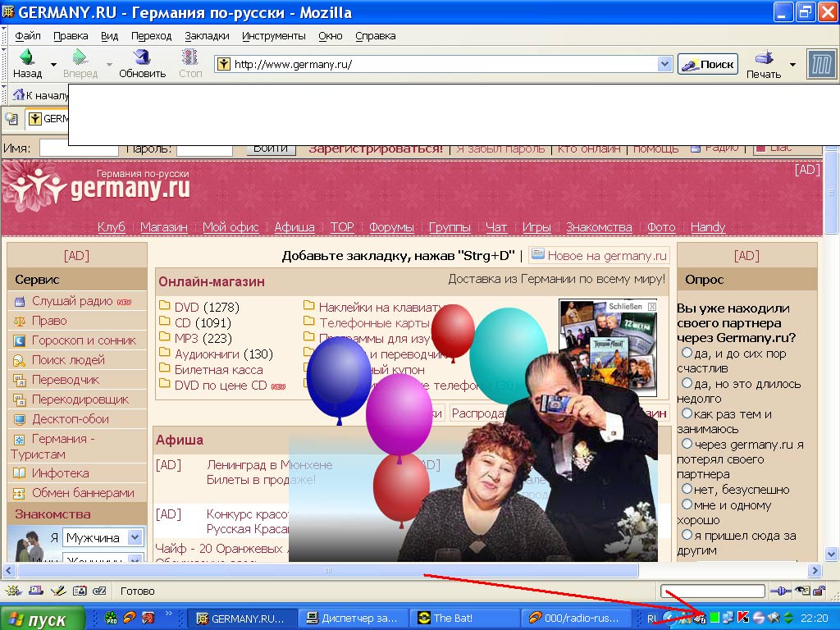The height and width of the screenshot is (630, 840).
Task: Click the Назад back arrow icon
Action: coord(27,57)
